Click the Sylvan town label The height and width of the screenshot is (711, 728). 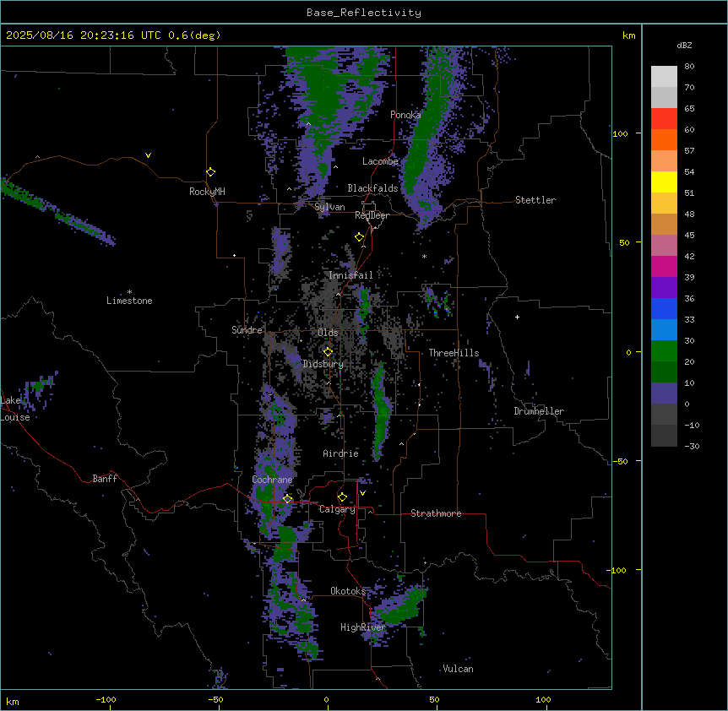pyautogui.click(x=329, y=207)
